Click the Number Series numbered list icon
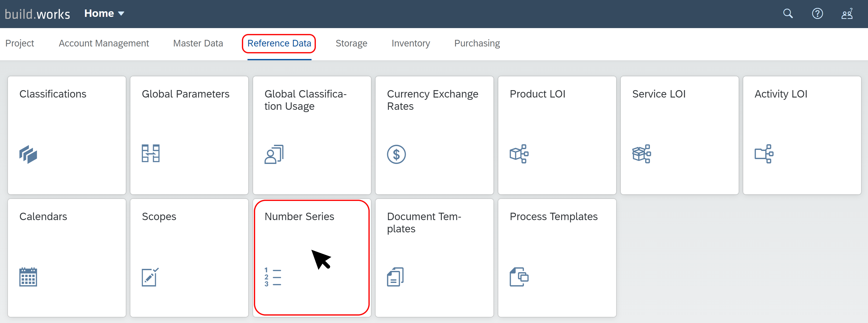 click(x=273, y=277)
